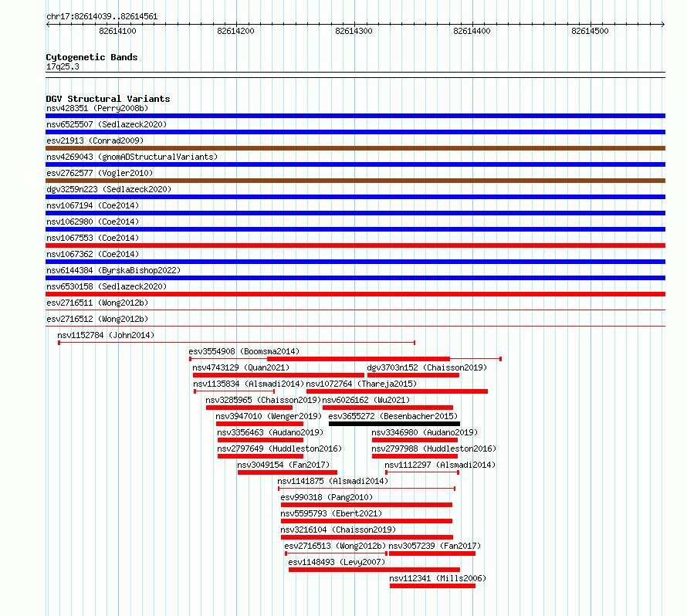This screenshot has height=616, width=687.
Task: Click the nsv1067194 (Coe2014) label
Action: pyautogui.click(x=93, y=205)
